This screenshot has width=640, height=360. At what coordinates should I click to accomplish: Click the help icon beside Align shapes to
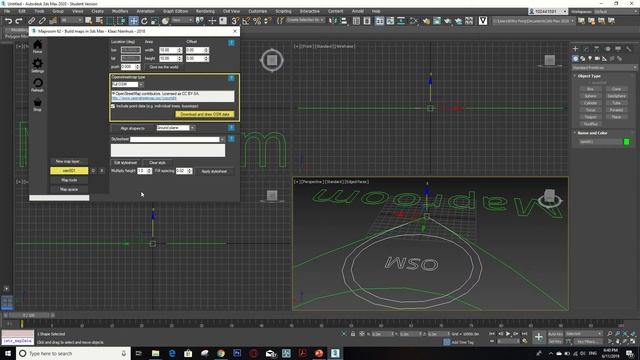click(231, 128)
